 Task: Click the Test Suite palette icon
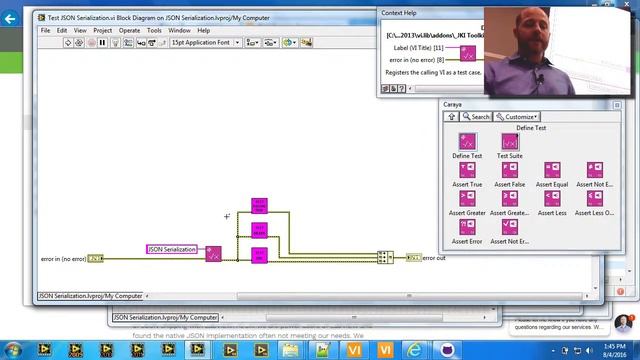pos(510,142)
